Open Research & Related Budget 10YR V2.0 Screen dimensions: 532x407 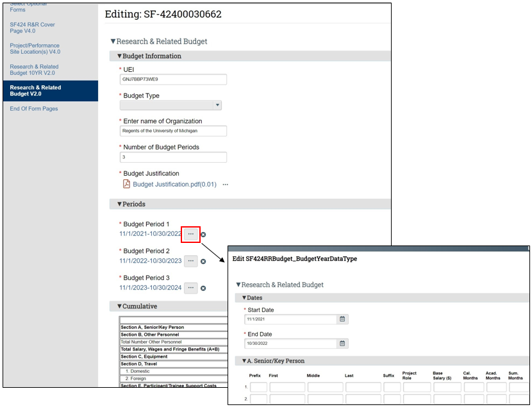[x=34, y=69]
